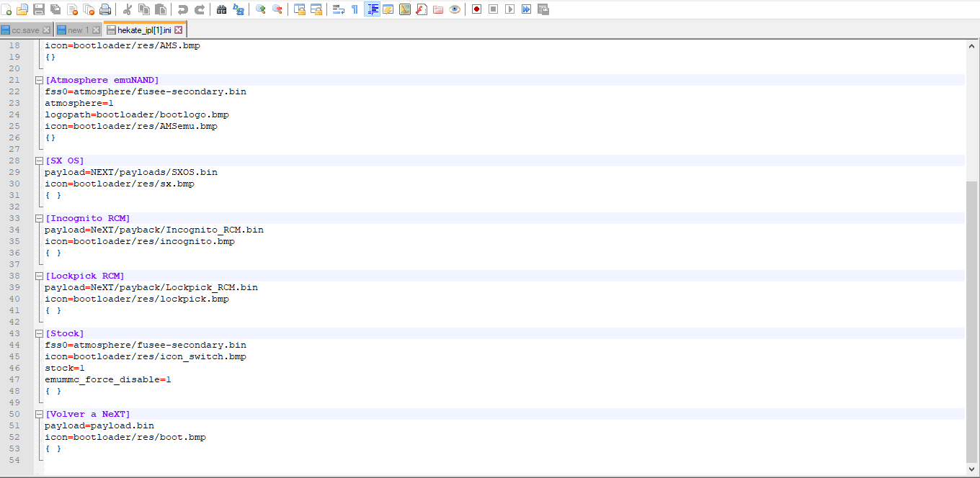Toggle word wrap
The height and width of the screenshot is (478, 980).
[x=338, y=9]
